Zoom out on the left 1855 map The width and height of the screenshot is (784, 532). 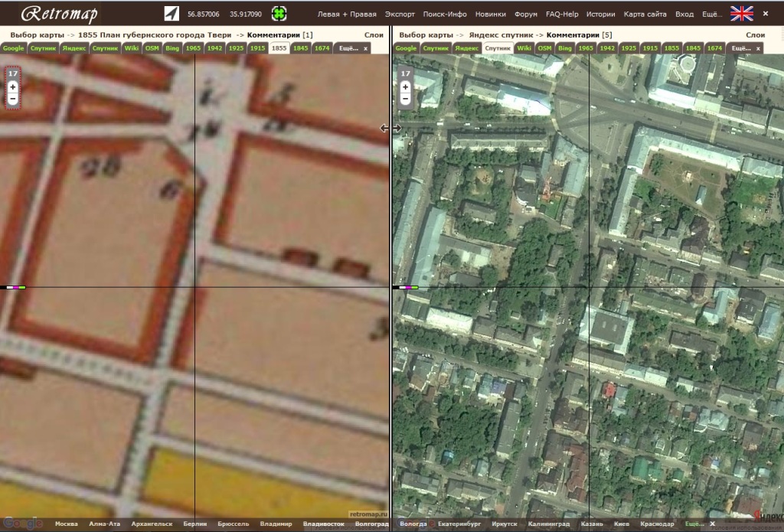[x=12, y=99]
